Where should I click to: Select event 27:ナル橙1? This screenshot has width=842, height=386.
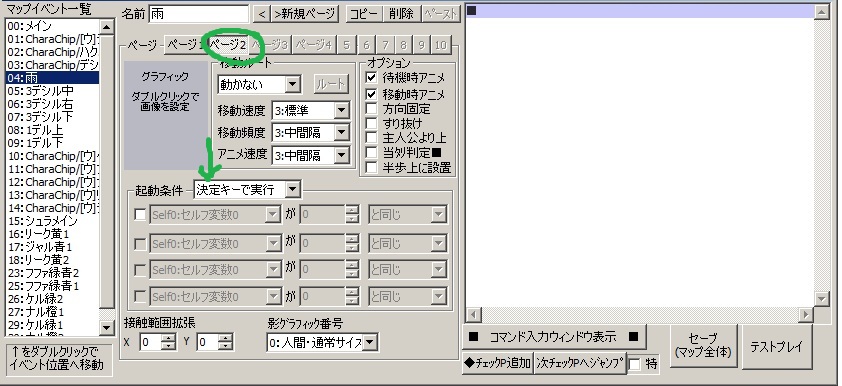pos(52,312)
